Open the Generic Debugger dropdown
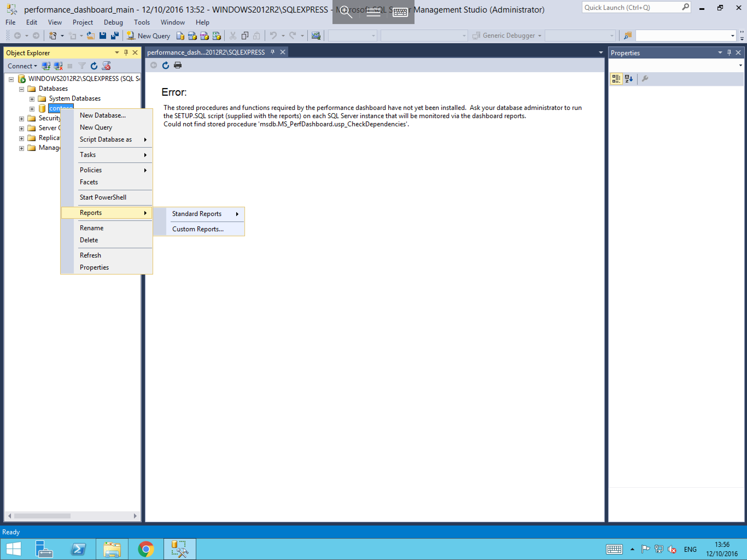Viewport: 747px width, 560px height. [x=539, y=36]
